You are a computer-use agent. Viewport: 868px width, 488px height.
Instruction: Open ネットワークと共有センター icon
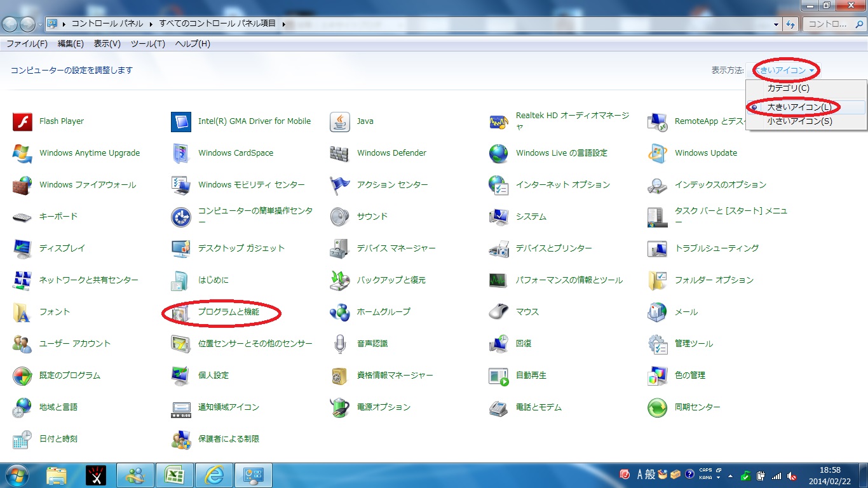[x=22, y=280]
